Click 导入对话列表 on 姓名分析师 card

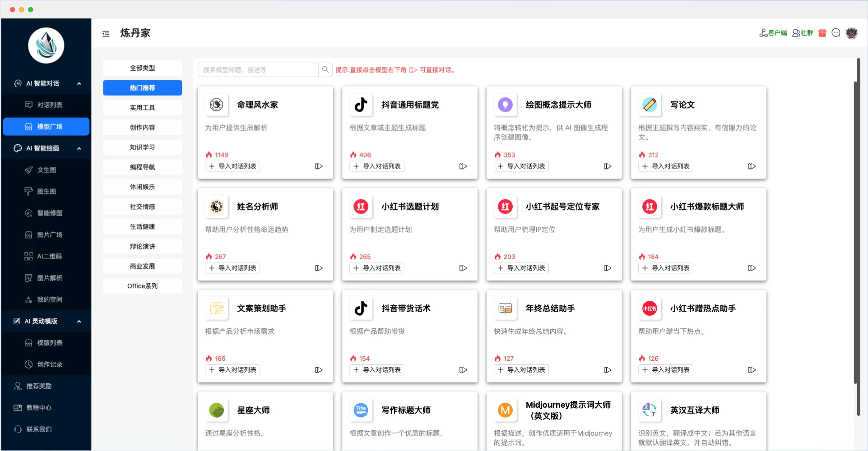point(233,268)
